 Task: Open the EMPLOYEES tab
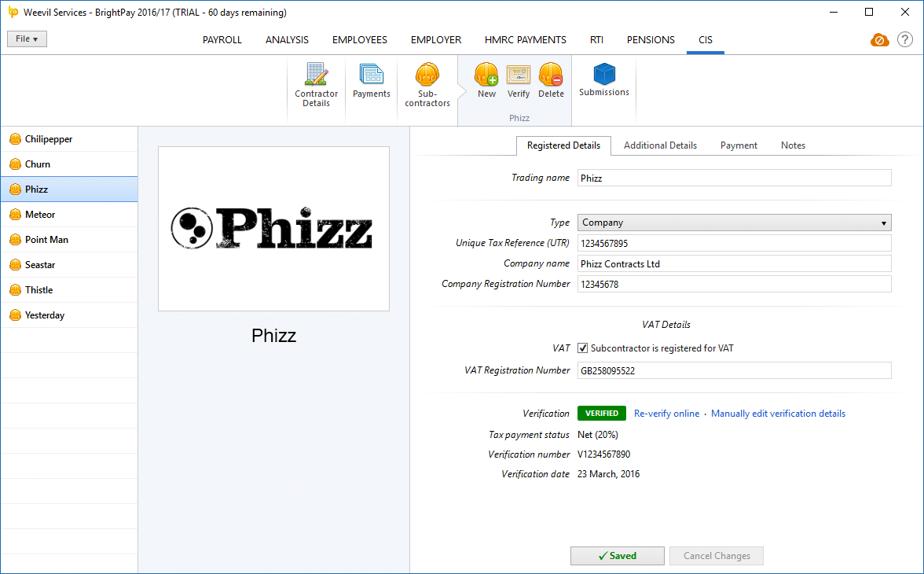[360, 40]
